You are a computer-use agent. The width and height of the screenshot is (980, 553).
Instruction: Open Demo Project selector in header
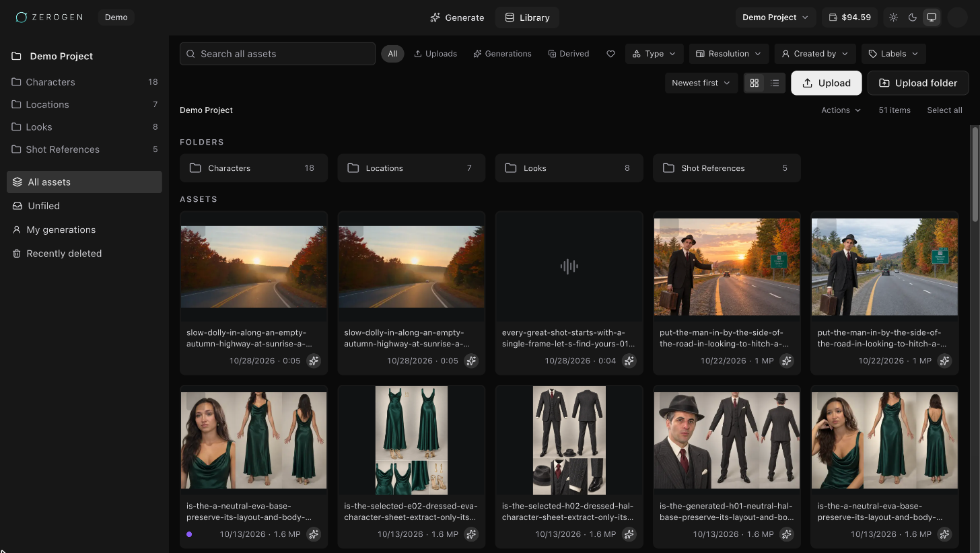coord(775,17)
